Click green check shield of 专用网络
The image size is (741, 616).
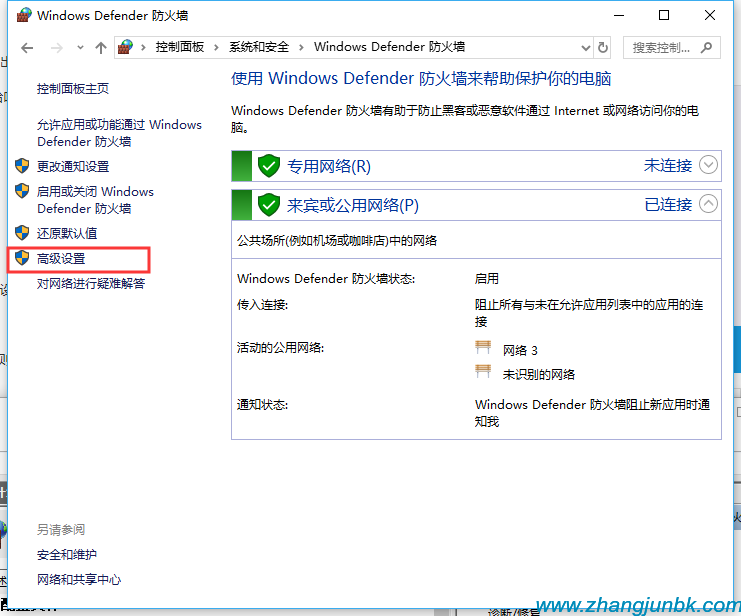pos(269,166)
